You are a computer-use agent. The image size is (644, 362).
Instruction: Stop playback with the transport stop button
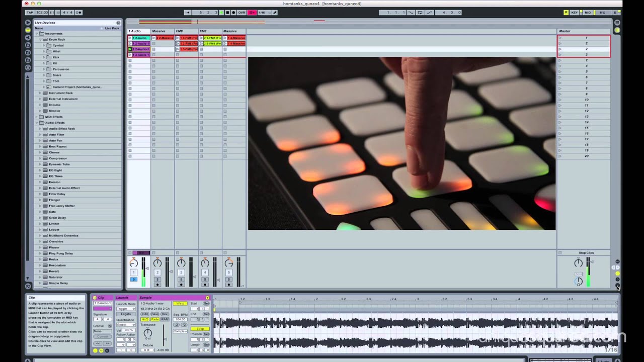[x=227, y=13]
